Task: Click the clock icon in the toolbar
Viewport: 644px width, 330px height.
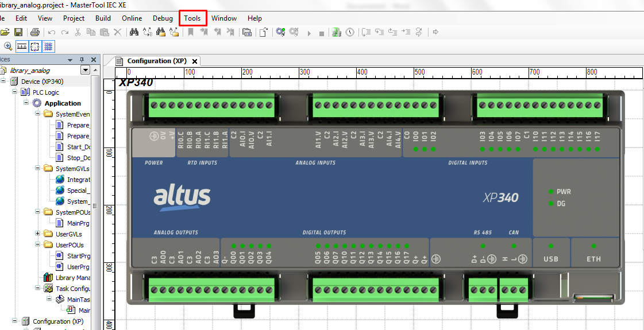Action: click(x=349, y=32)
